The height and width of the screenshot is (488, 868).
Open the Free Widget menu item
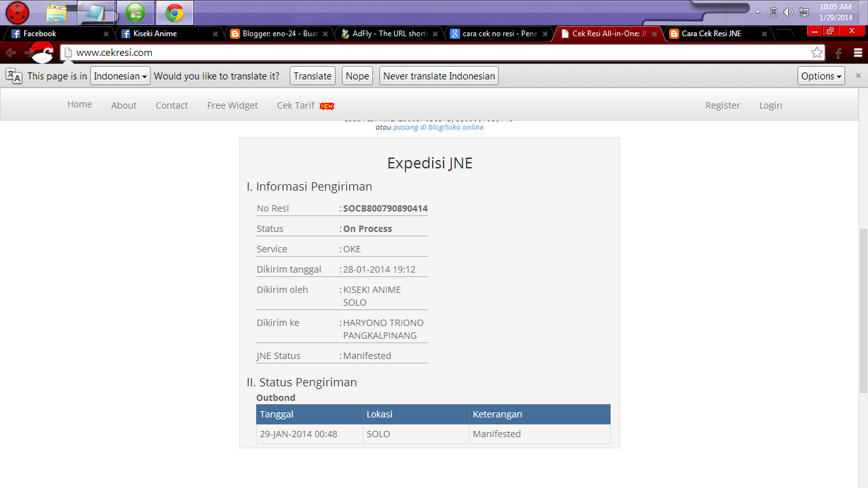click(233, 105)
